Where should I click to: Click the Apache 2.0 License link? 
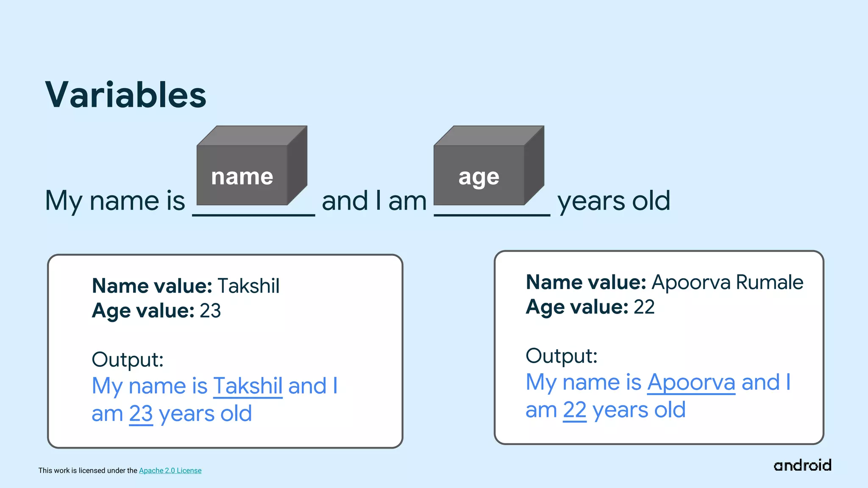pyautogui.click(x=170, y=471)
